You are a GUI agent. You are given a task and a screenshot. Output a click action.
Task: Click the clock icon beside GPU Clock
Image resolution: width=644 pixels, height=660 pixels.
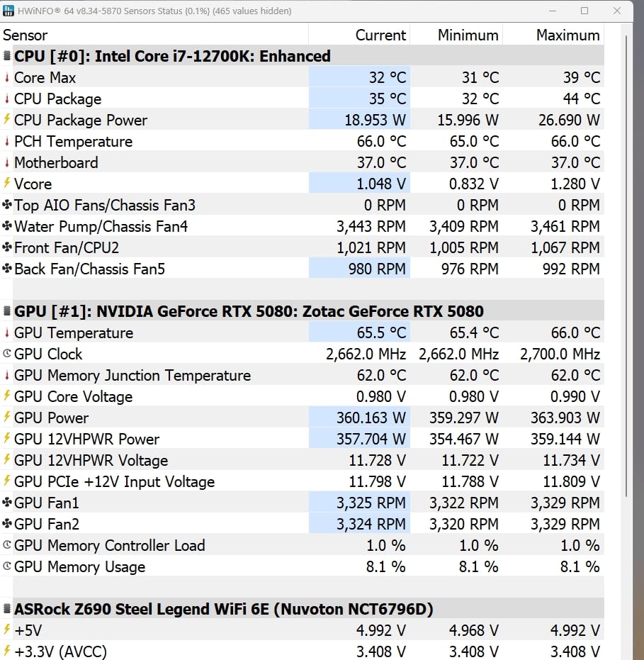(6, 354)
